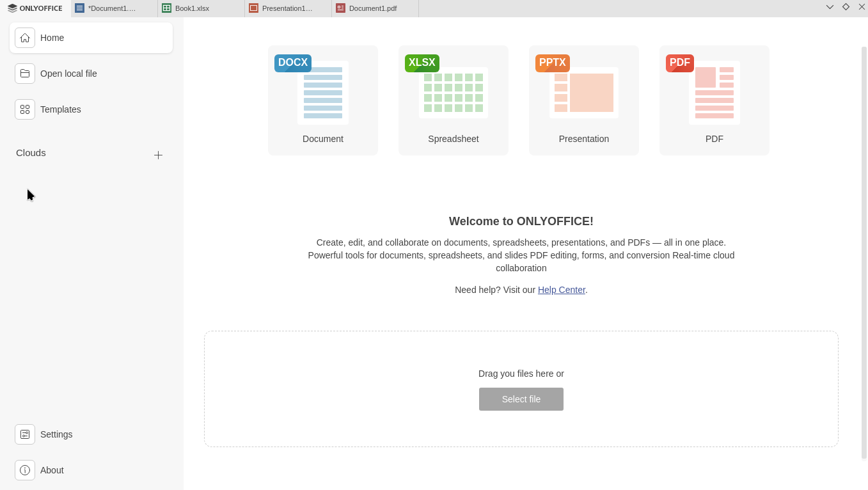
Task: Click the Welcome to ONLYOFFICE! heading
Action: pyautogui.click(x=521, y=221)
